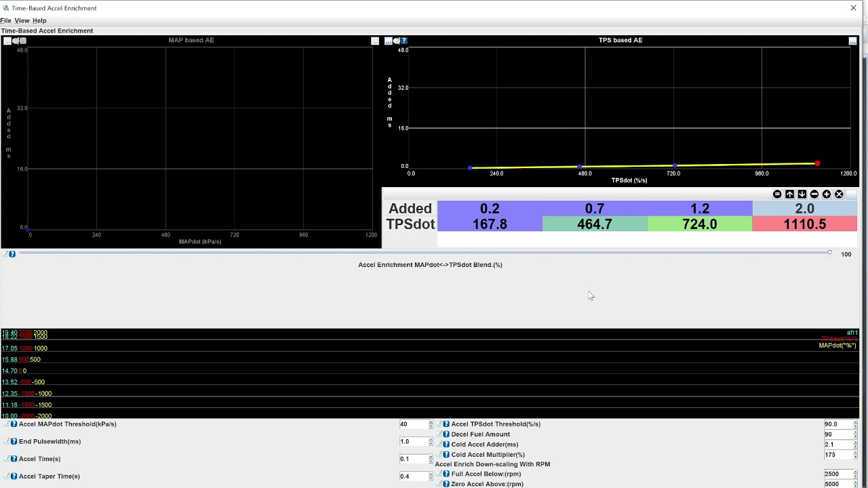
Task: Open help for Zero Accel Above rpm
Action: click(446, 484)
